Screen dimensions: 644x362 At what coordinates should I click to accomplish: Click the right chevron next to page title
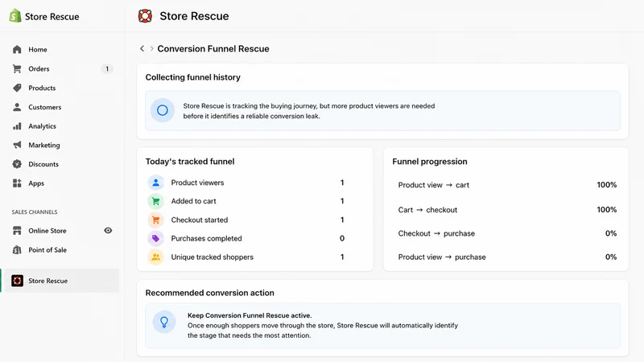[151, 48]
